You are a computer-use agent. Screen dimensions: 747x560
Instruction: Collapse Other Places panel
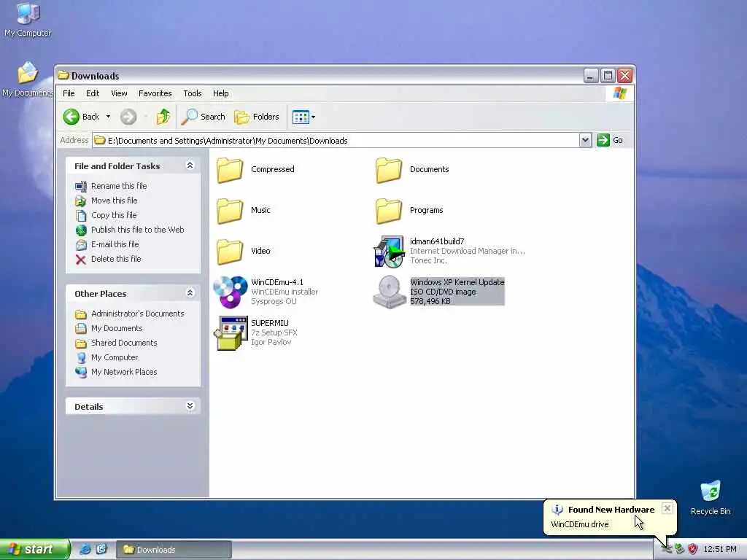(x=190, y=293)
